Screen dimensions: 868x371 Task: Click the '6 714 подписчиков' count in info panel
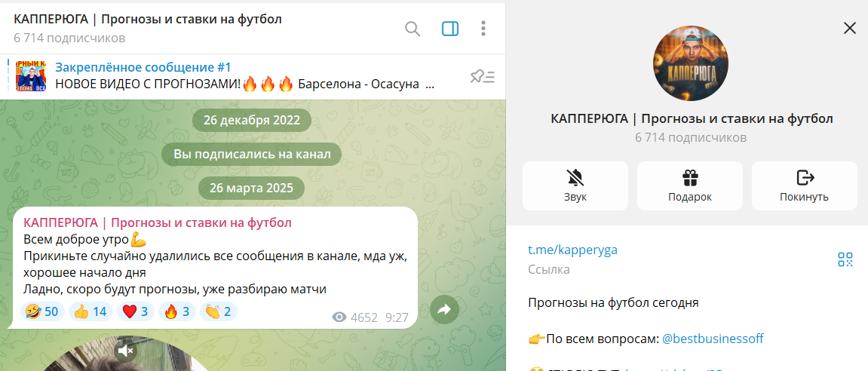[x=691, y=137]
